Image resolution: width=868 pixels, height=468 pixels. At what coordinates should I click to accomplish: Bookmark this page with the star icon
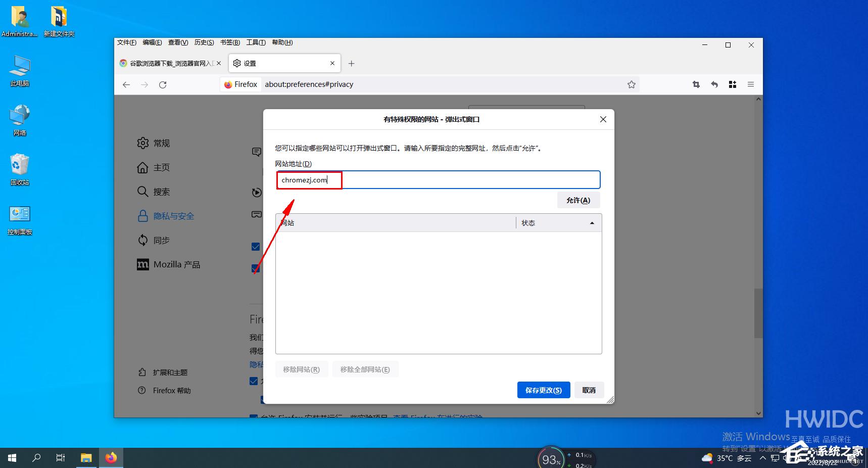[x=632, y=84]
